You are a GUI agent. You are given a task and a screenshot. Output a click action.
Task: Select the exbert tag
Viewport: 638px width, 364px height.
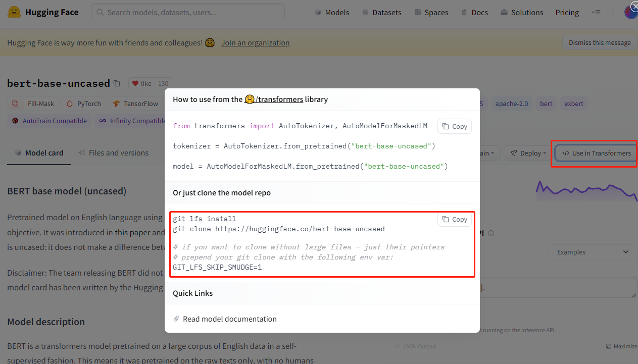(574, 103)
